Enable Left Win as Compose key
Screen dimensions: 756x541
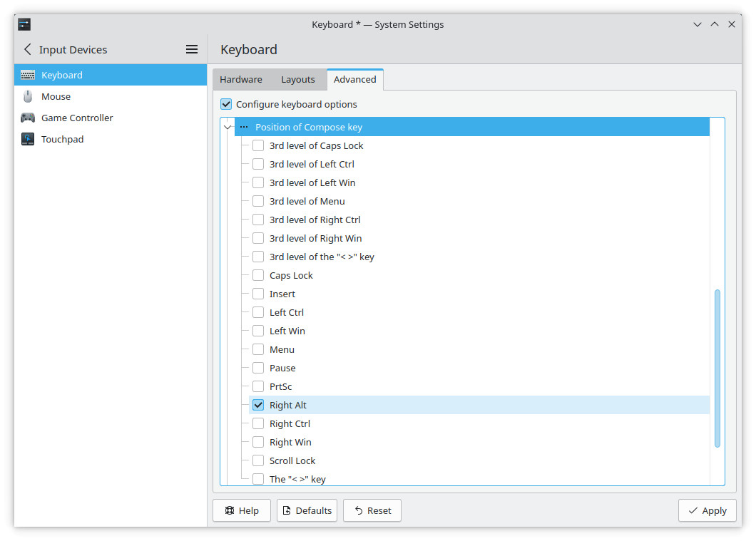click(258, 331)
